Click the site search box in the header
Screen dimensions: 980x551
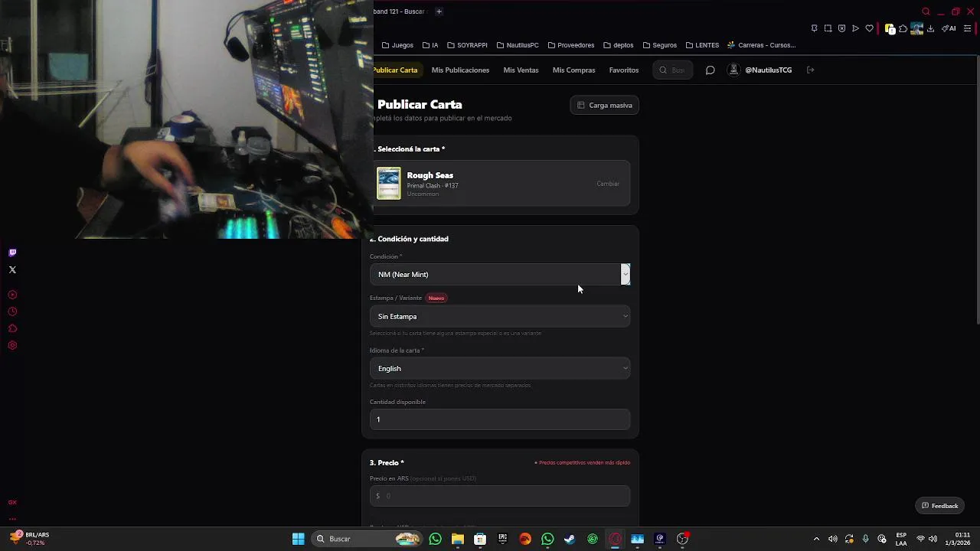tap(673, 70)
